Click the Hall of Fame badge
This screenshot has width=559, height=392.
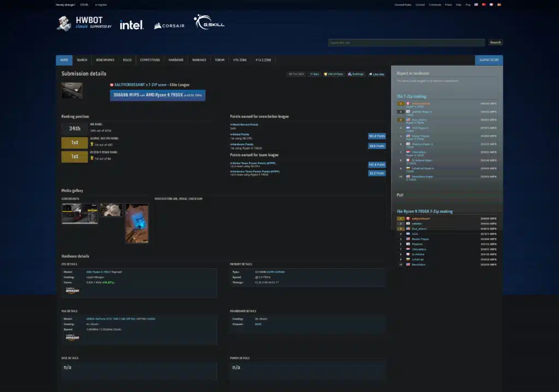click(334, 74)
